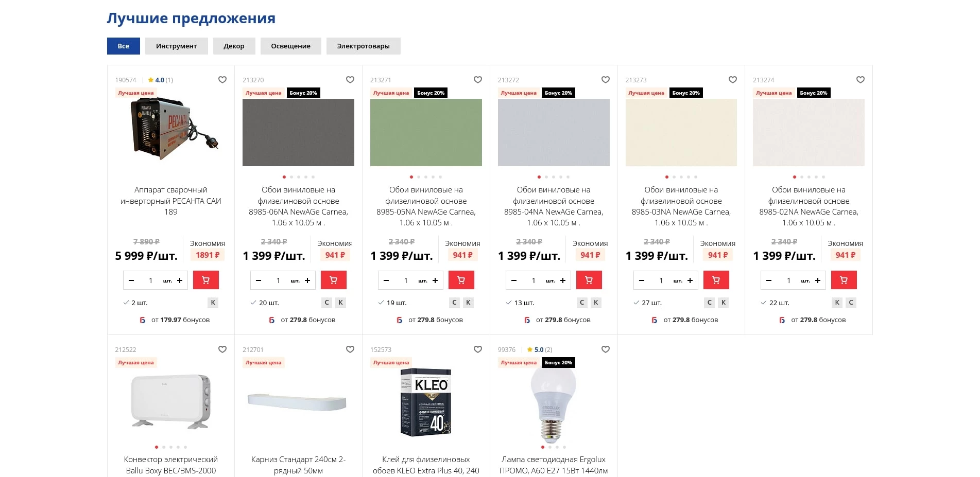The image size is (980, 477).
Task: Toggle wishlist heart for KLEO glue
Action: coord(477,349)
